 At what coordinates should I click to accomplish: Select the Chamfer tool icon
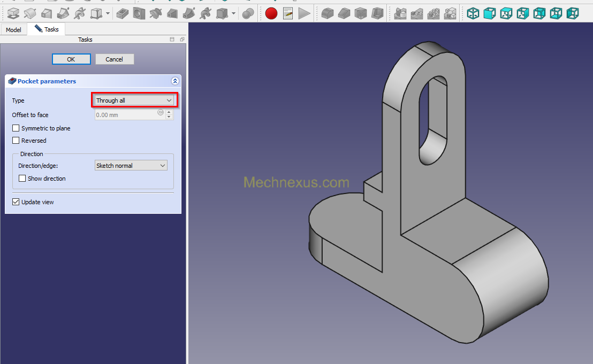(344, 13)
